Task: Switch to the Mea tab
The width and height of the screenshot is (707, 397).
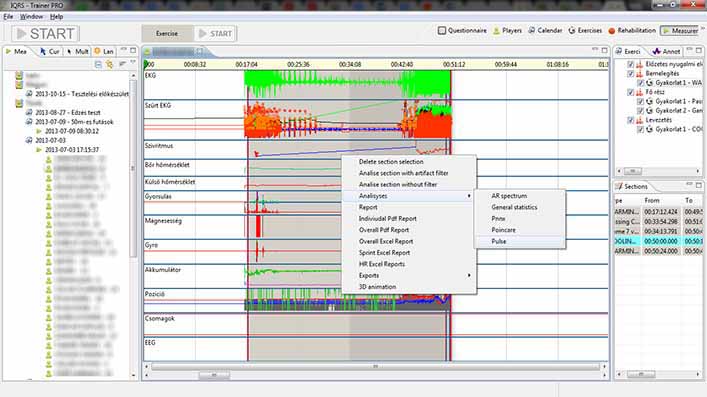Action: coord(16,51)
